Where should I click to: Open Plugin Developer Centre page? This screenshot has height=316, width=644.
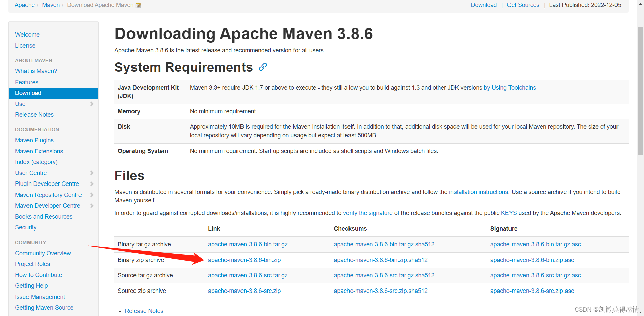(47, 184)
